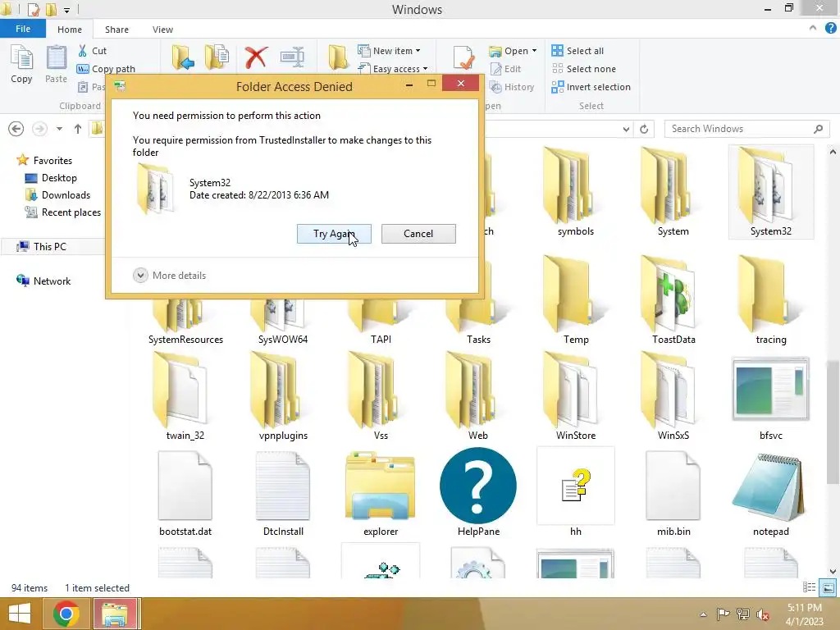Select the twain_32 folder
840x630 pixels.
point(185,396)
